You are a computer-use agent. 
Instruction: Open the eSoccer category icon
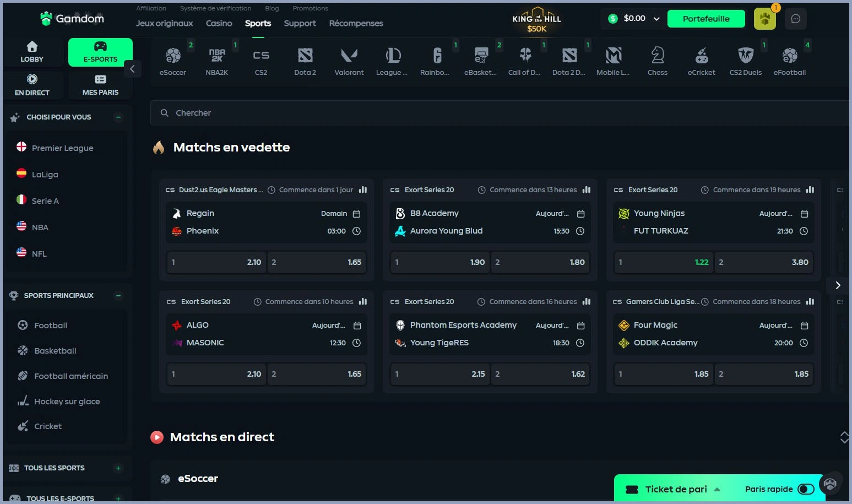pyautogui.click(x=173, y=56)
